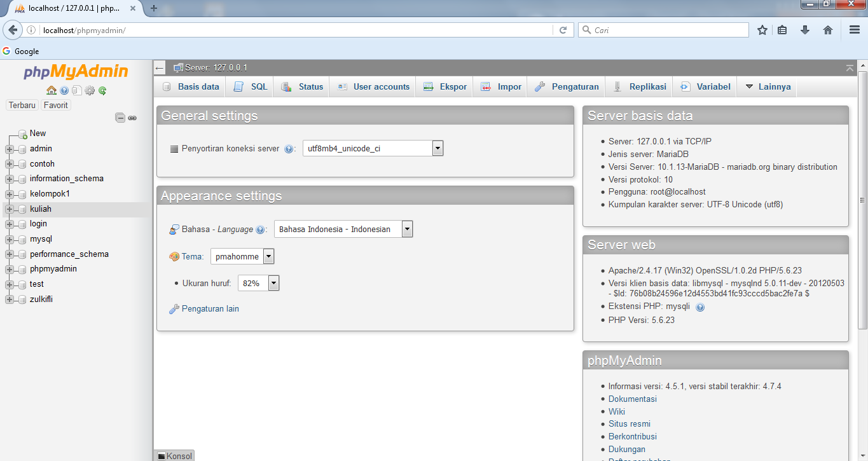Image resolution: width=868 pixels, height=461 pixels.
Task: Open the Ekspor tab
Action: point(445,86)
